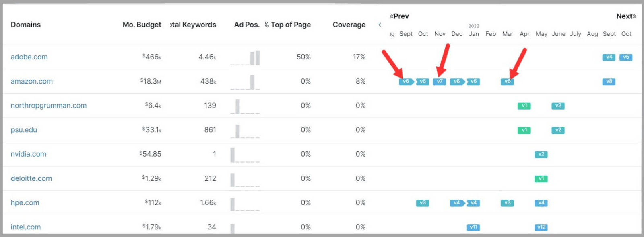Sort by Ad Pos. column header
This screenshot has height=237, width=644.
(x=247, y=25)
